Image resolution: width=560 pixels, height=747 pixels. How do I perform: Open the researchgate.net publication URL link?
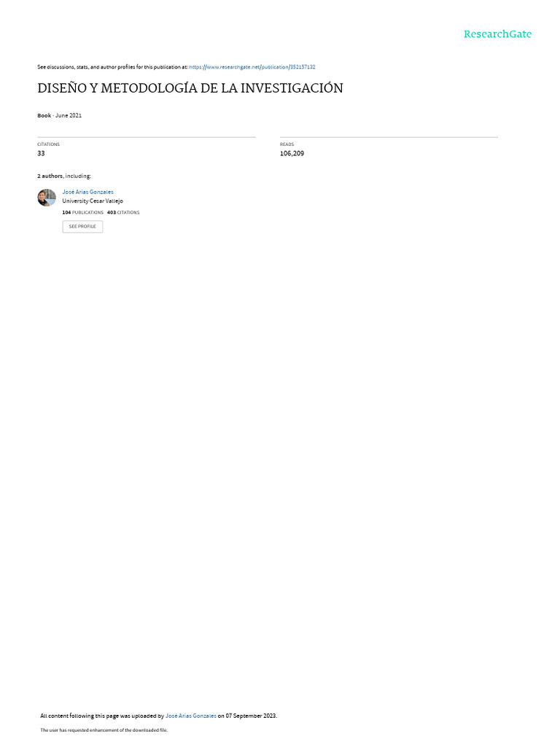click(x=252, y=67)
